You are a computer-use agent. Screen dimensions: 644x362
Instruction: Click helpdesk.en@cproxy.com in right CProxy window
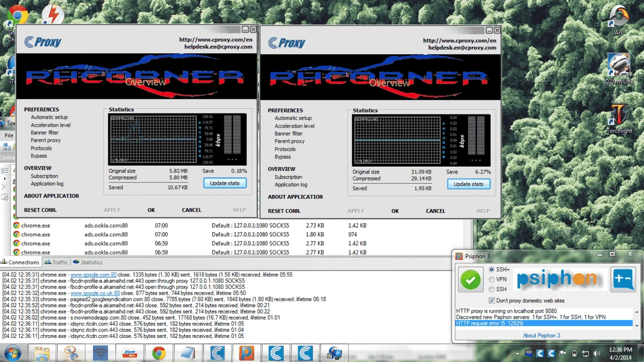pyautogui.click(x=462, y=48)
